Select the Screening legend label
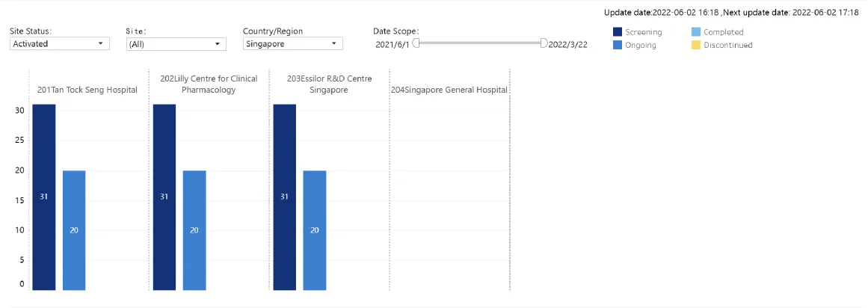Screen dimensions: 868x308 click(x=643, y=32)
